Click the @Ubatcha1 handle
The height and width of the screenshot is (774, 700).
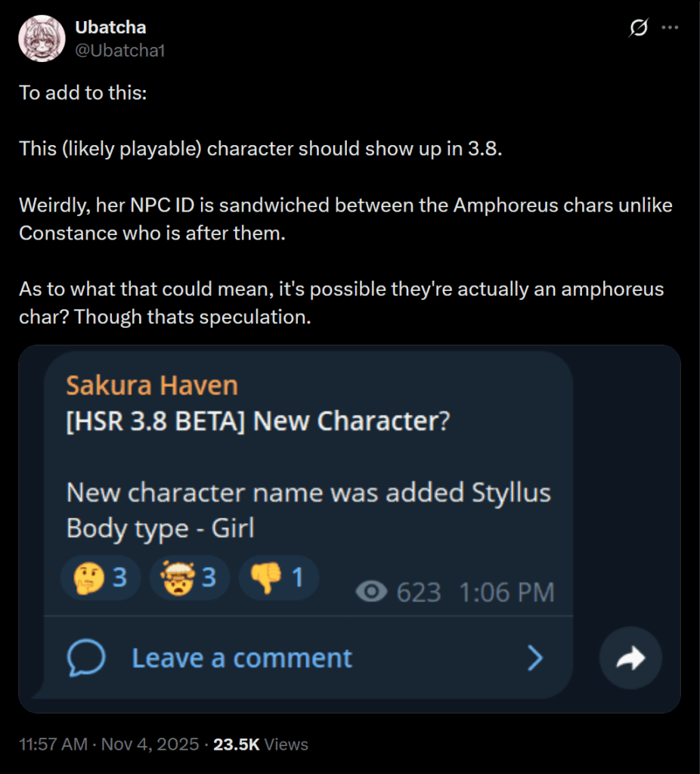pyautogui.click(x=120, y=53)
